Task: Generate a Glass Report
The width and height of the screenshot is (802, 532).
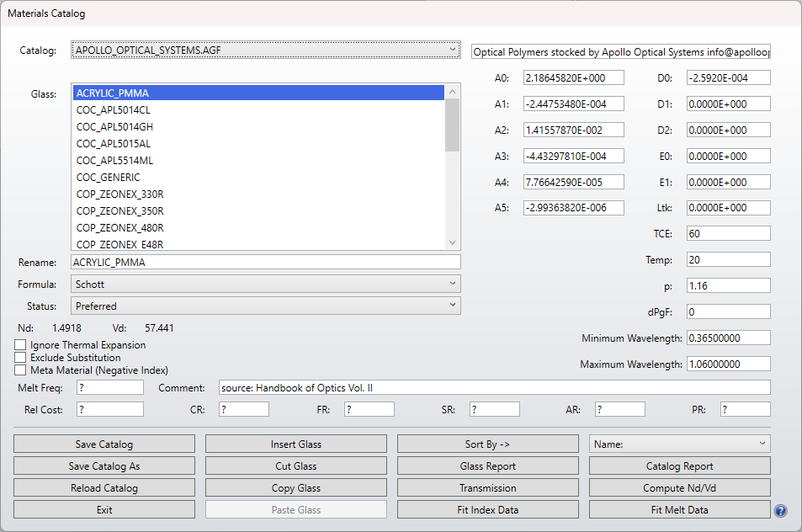Action: [x=487, y=465]
